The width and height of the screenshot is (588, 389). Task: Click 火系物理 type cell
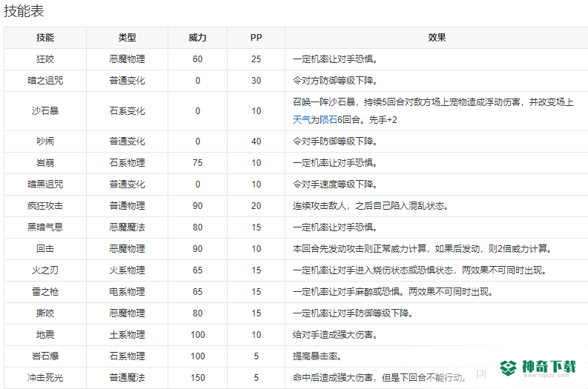coord(127,270)
